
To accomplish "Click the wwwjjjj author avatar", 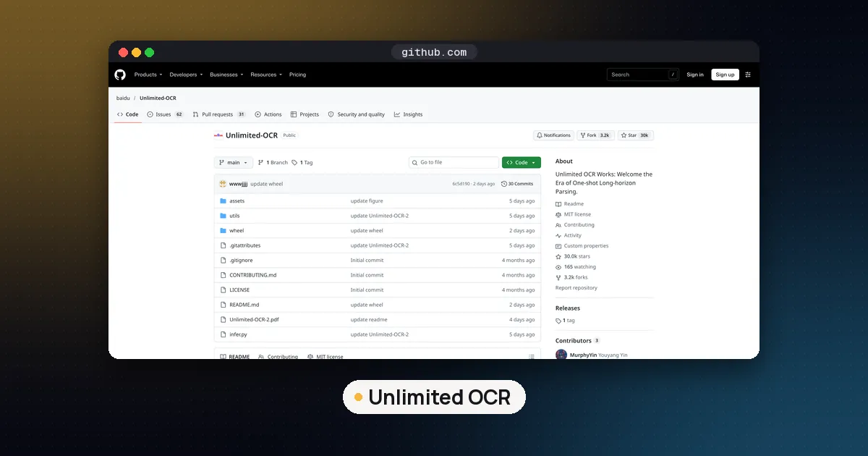I will click(223, 184).
